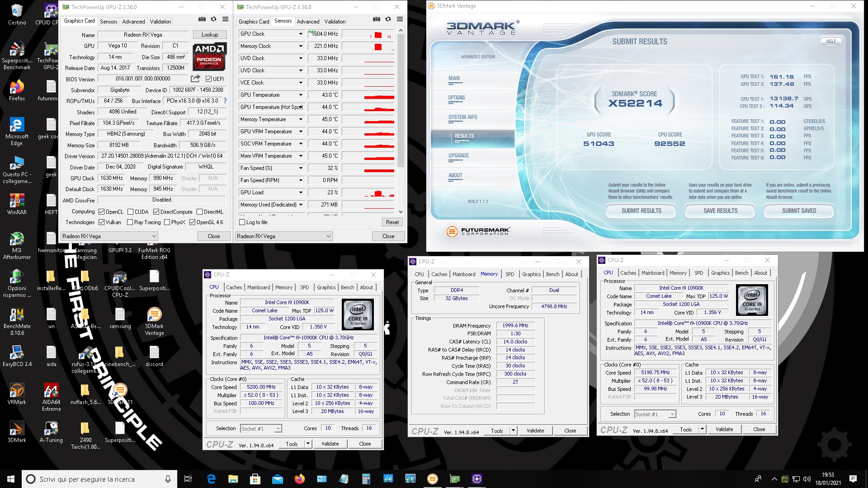Viewport: 868px width, 488px height.
Task: Open the notification center icon in system tray
Action: coord(853,479)
